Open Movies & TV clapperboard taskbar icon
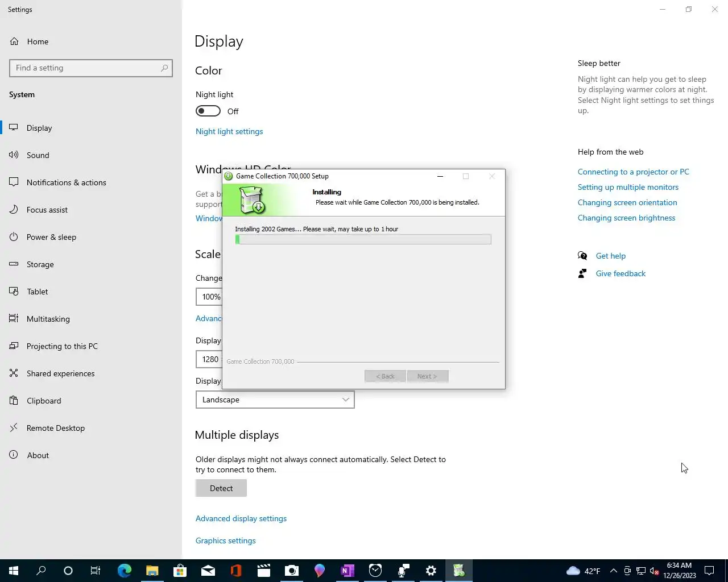The width and height of the screenshot is (728, 582). pos(263,571)
